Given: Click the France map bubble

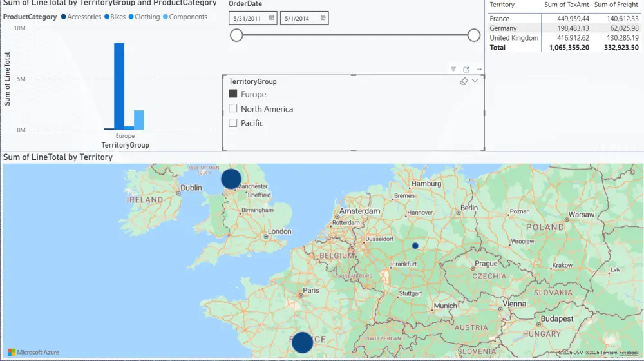Looking at the screenshot, I should tap(302, 342).
